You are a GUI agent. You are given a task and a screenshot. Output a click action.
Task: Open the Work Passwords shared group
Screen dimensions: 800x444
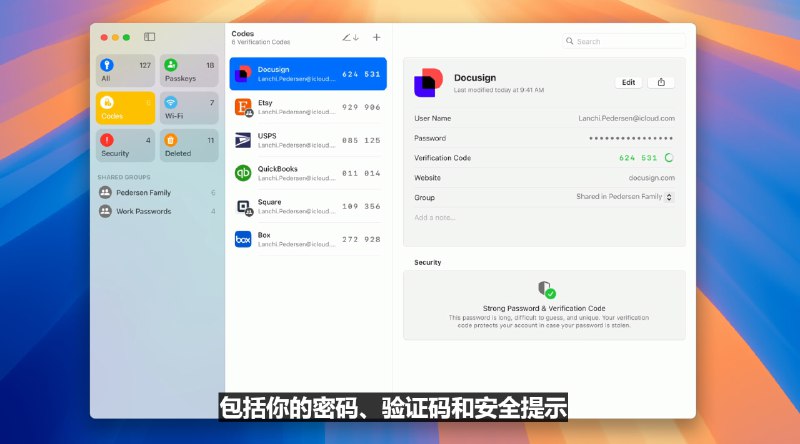(157, 211)
